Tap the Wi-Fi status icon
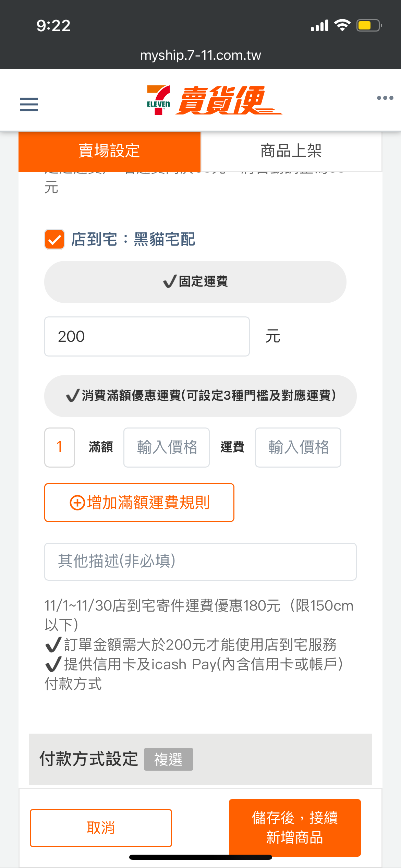This screenshot has width=401, height=868. 342,25
